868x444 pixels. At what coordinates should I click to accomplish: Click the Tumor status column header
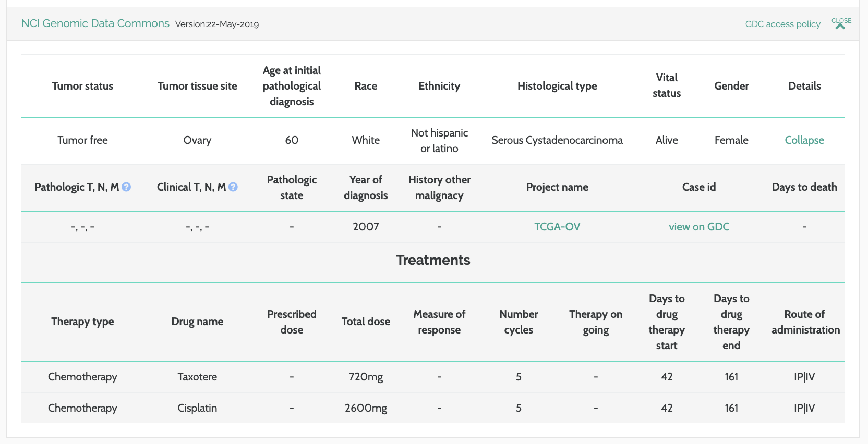coord(82,86)
